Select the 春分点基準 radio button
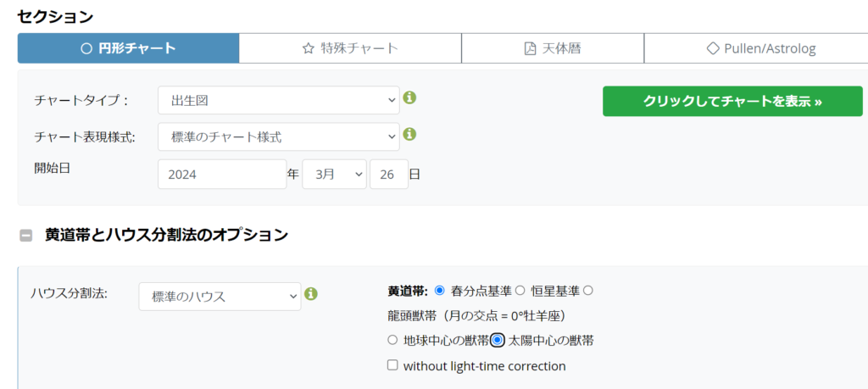The width and height of the screenshot is (868, 389). (x=439, y=291)
